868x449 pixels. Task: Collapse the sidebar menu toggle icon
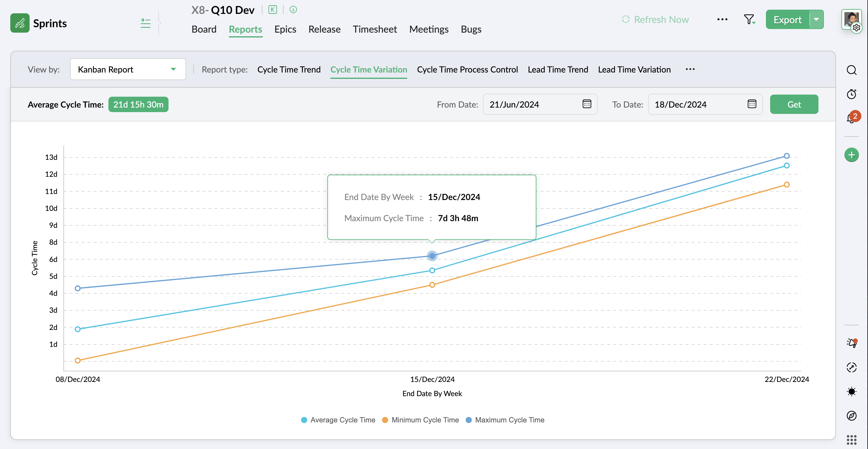point(146,23)
